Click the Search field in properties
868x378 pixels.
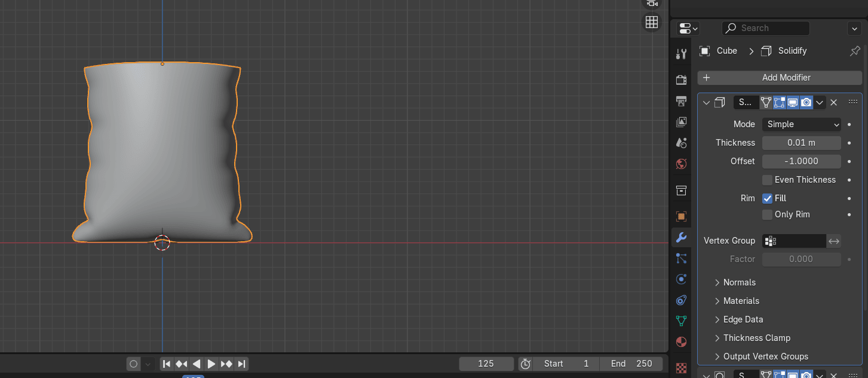766,28
